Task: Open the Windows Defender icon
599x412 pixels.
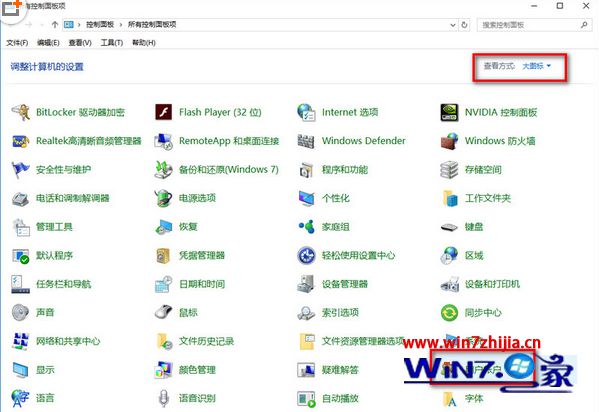Action: click(x=306, y=141)
